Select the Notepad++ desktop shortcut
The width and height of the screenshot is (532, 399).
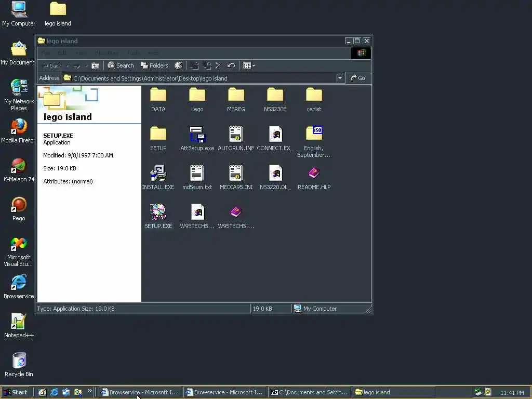(19, 326)
